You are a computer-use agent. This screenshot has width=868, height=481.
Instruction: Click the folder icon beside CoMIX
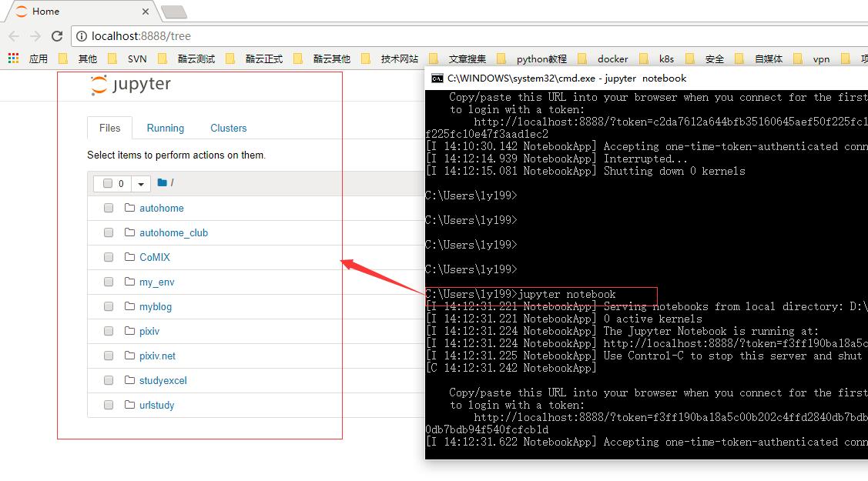tap(129, 257)
